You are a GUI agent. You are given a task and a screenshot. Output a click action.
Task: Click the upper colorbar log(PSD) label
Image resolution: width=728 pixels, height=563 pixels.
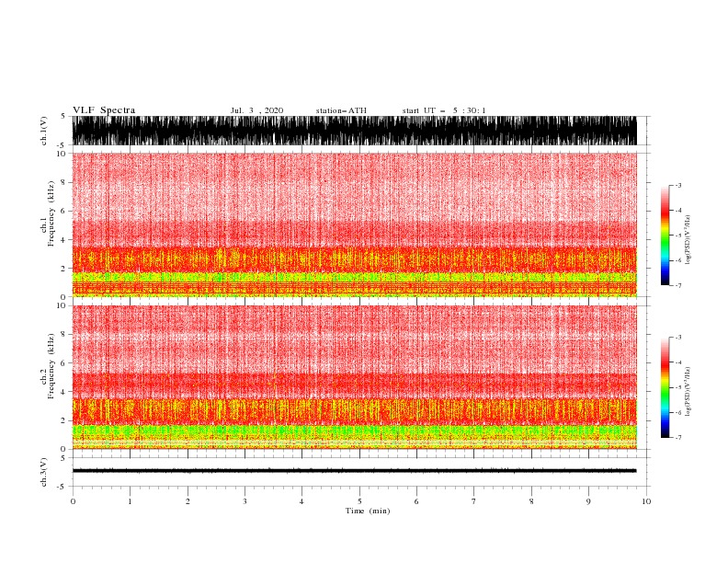point(688,240)
